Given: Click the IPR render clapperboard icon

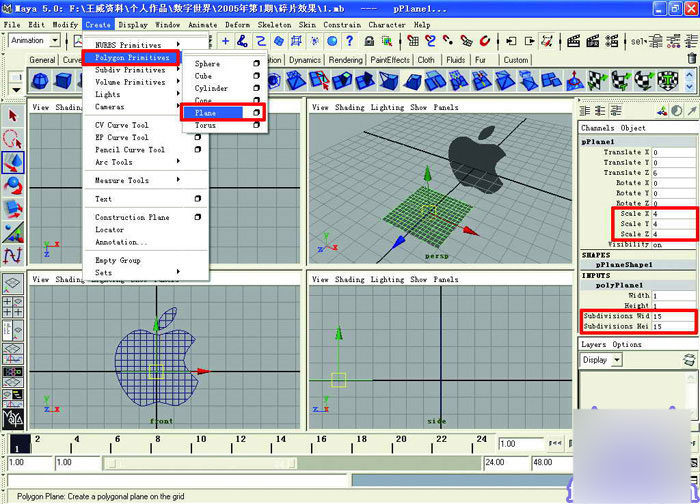Looking at the screenshot, I should (x=593, y=41).
